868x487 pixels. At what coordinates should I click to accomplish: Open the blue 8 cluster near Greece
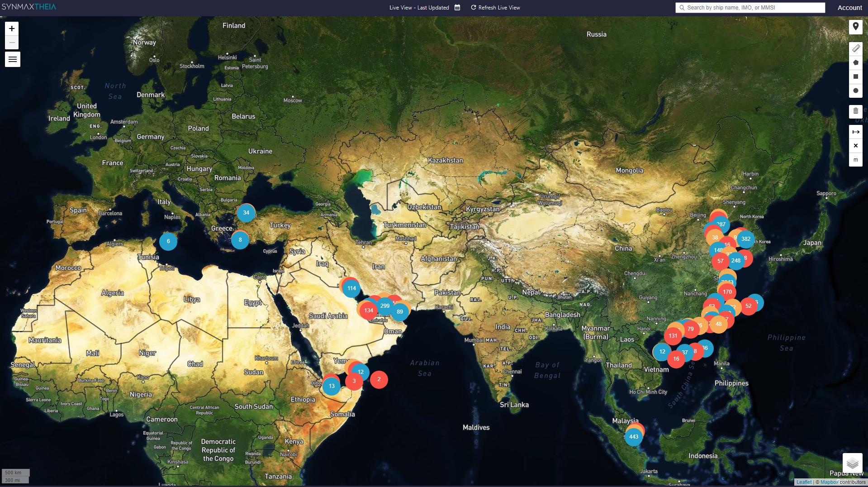pyautogui.click(x=240, y=240)
